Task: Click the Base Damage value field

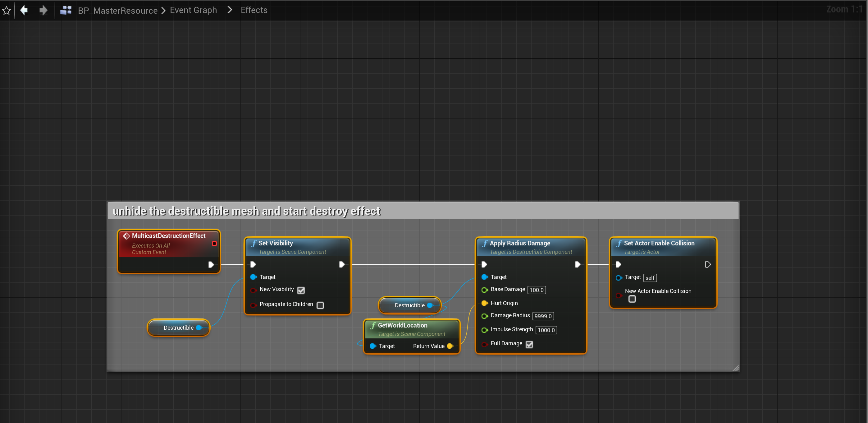Action: pyautogui.click(x=537, y=290)
